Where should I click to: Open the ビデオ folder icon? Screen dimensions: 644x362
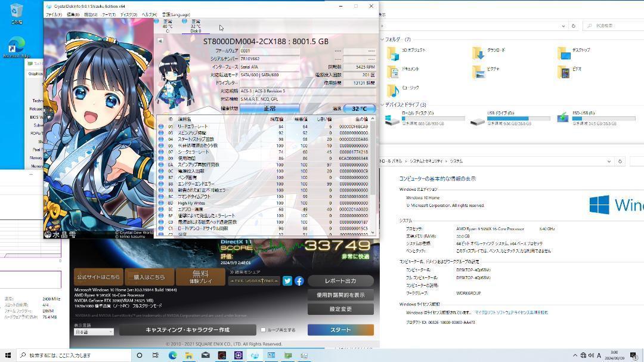tap(564, 72)
